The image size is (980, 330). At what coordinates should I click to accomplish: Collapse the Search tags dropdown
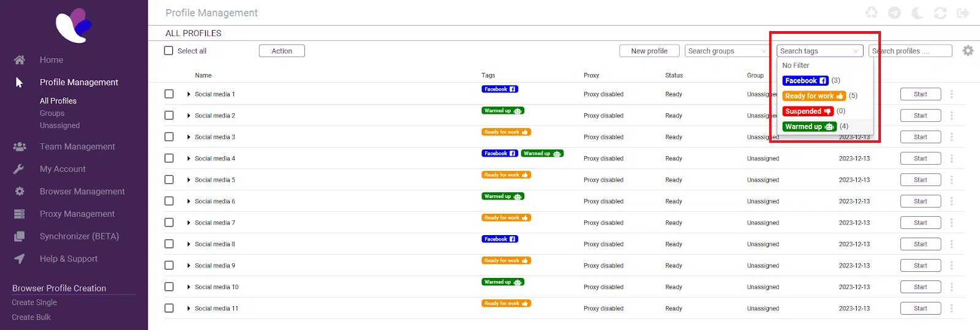coord(856,51)
